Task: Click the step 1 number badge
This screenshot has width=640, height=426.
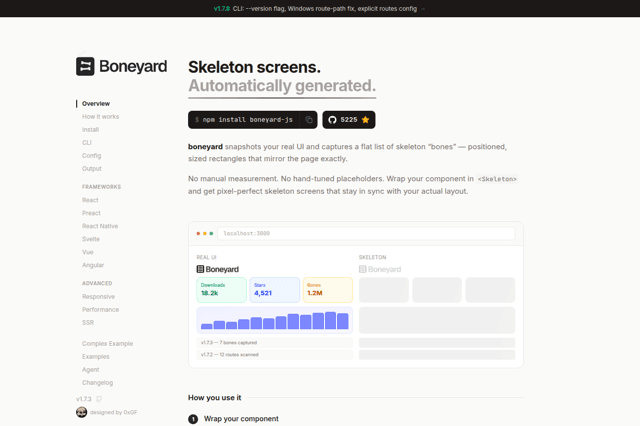Action: [x=193, y=419]
